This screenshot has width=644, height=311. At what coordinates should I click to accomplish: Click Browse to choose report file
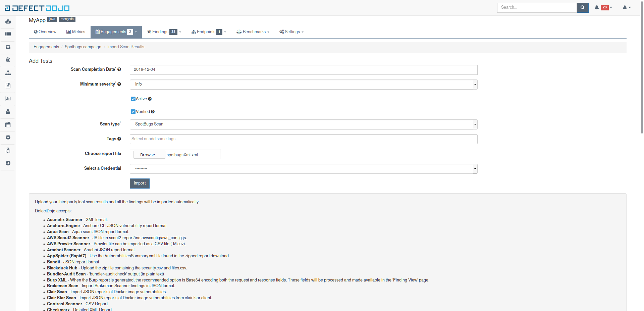click(x=149, y=155)
